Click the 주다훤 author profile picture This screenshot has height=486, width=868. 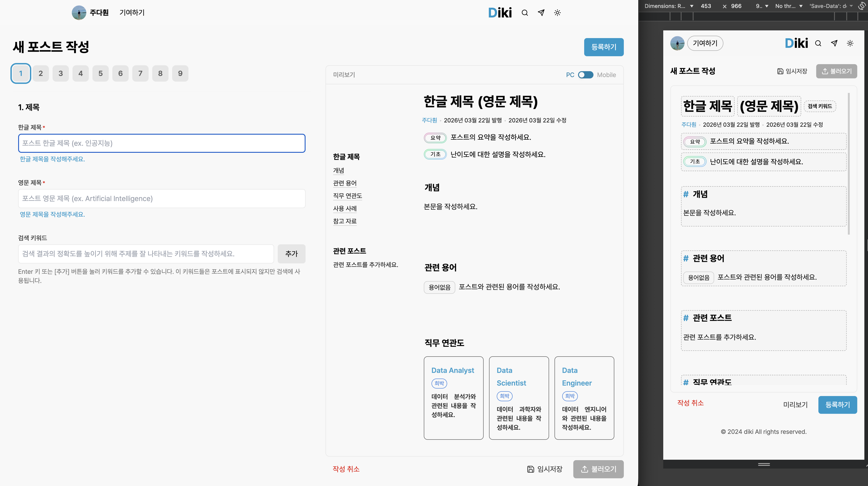pos(80,12)
